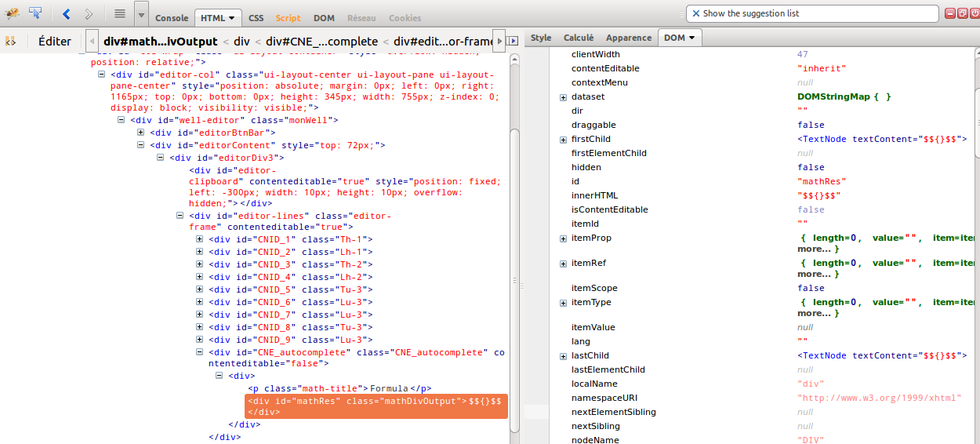Click the Éditer button
The width and height of the screenshot is (980, 444).
click(x=55, y=41)
